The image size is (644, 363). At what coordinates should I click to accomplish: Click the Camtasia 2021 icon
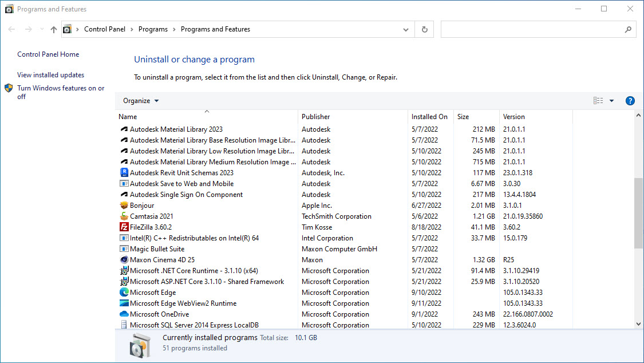[124, 216]
